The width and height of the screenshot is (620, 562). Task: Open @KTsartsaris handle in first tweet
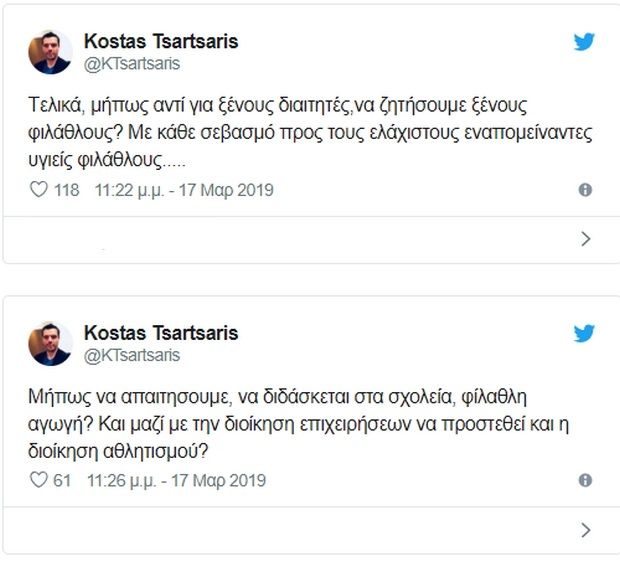(x=133, y=63)
